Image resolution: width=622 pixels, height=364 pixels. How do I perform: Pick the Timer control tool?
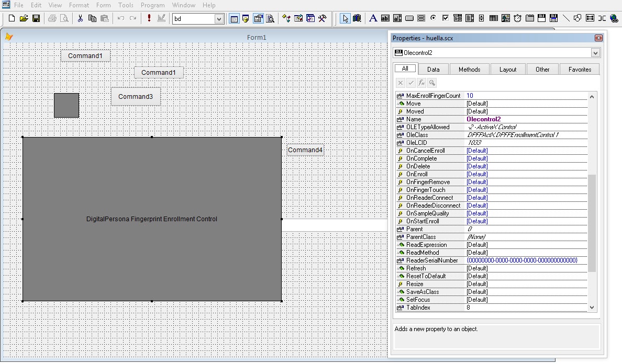coord(517,18)
